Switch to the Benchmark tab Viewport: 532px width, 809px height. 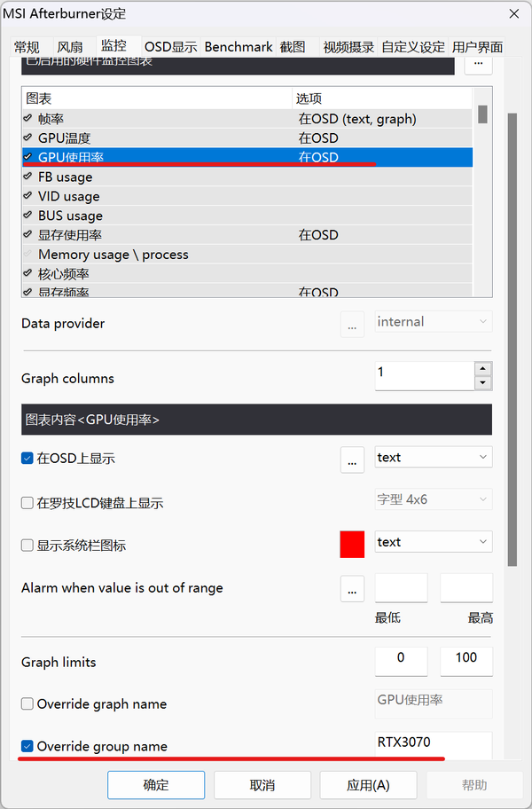[x=239, y=47]
